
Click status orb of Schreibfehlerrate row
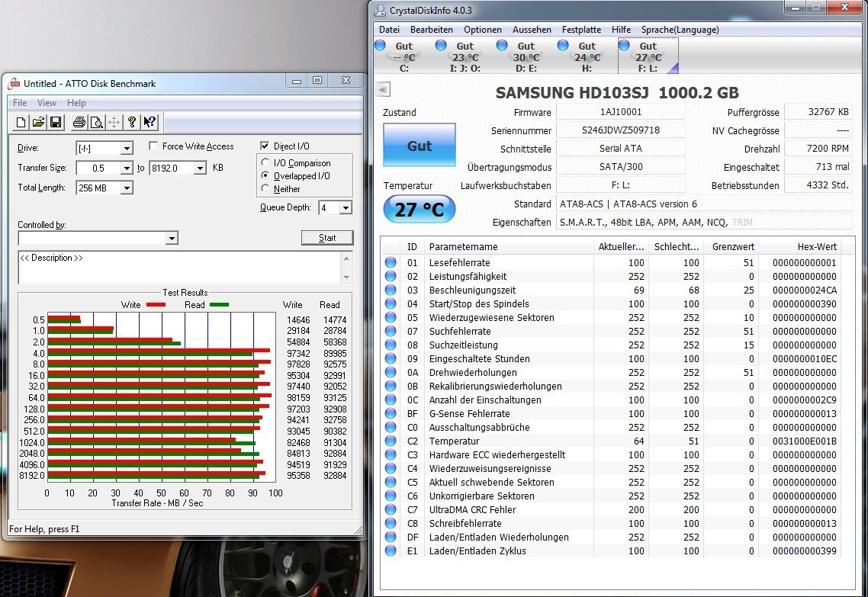[x=391, y=523]
